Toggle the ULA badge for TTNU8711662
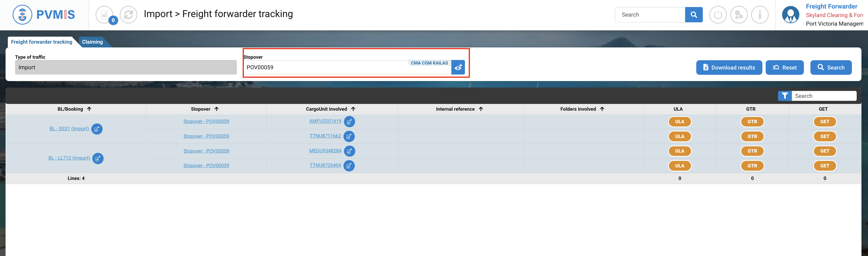The width and height of the screenshot is (868, 256). (x=680, y=137)
